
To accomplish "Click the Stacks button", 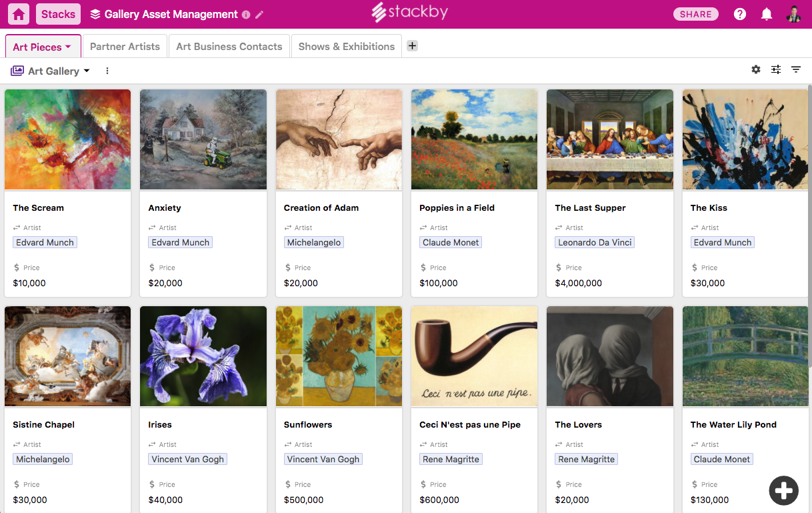I will pos(58,14).
